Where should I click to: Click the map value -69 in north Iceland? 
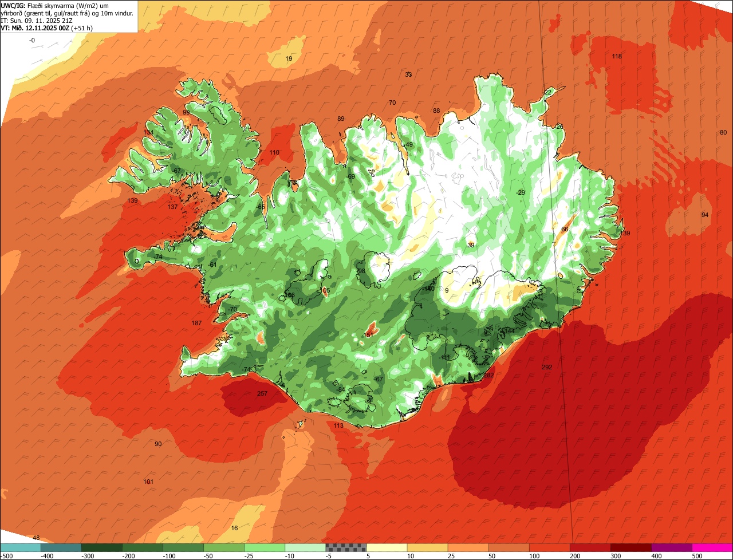[350, 176]
